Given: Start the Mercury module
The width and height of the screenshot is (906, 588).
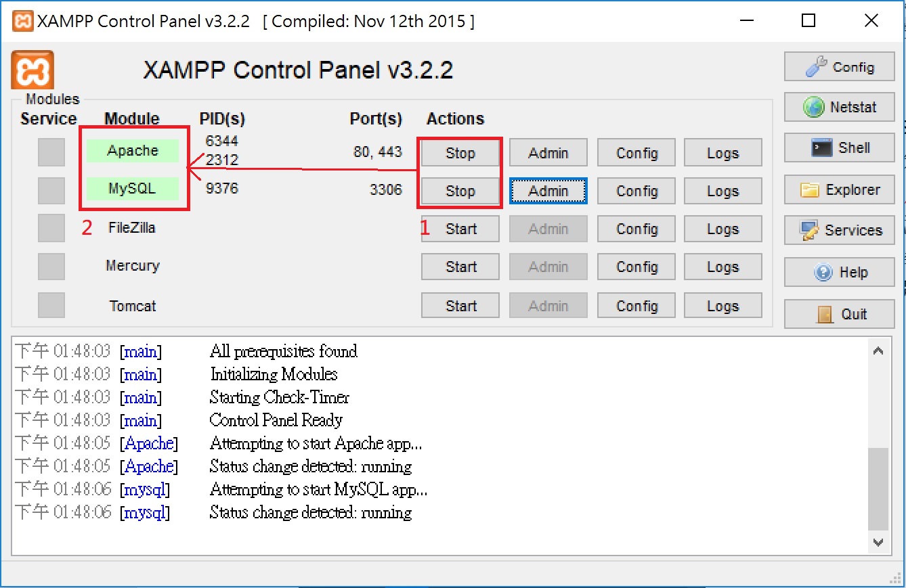Looking at the screenshot, I should [460, 267].
